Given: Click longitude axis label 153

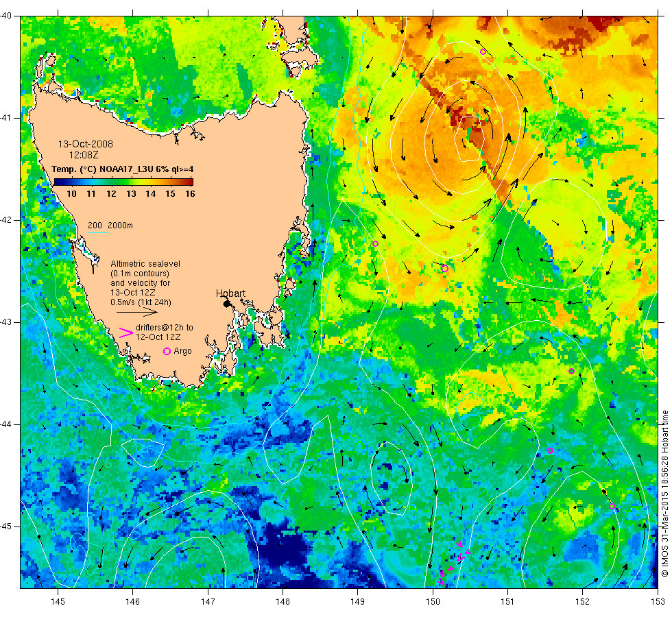Looking at the screenshot, I should click(658, 602).
